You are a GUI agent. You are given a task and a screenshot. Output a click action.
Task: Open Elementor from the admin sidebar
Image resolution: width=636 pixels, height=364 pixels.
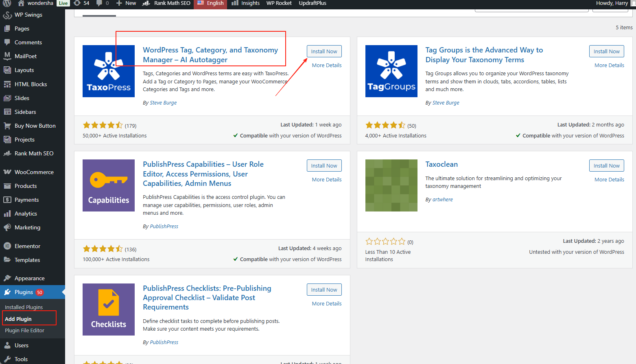click(27, 246)
